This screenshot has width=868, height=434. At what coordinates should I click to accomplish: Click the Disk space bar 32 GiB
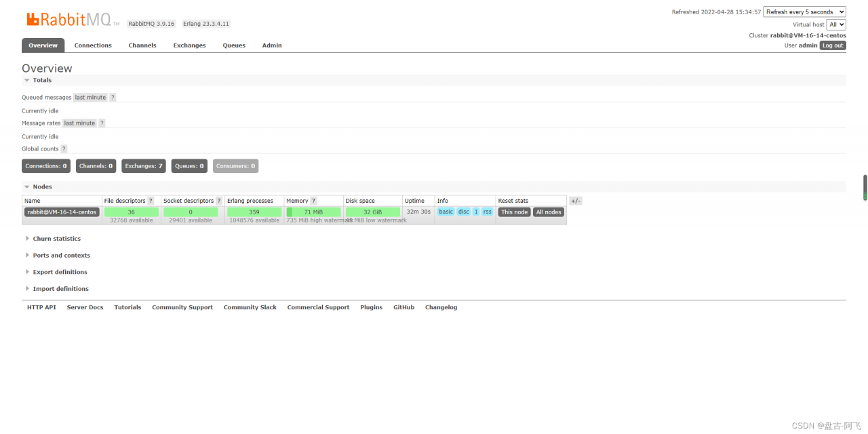coord(372,212)
